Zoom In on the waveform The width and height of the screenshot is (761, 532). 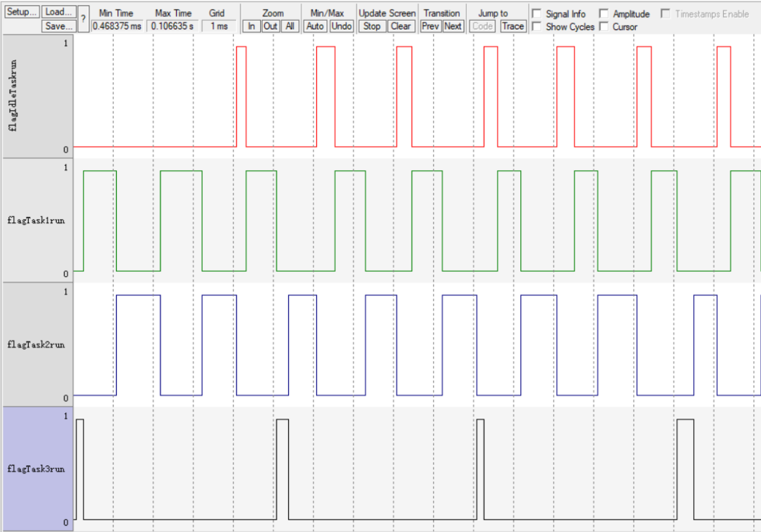pos(251,26)
